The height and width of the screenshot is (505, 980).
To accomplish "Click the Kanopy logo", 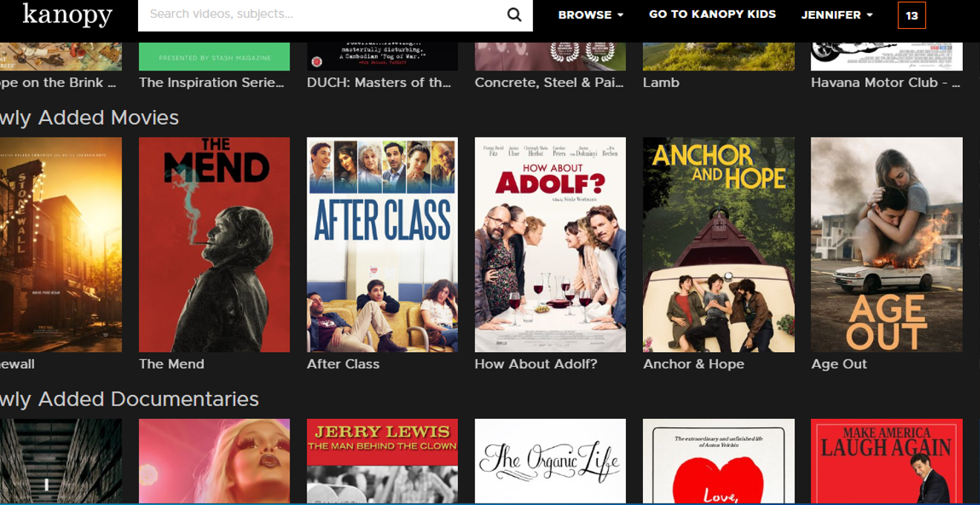I will pyautogui.click(x=68, y=14).
